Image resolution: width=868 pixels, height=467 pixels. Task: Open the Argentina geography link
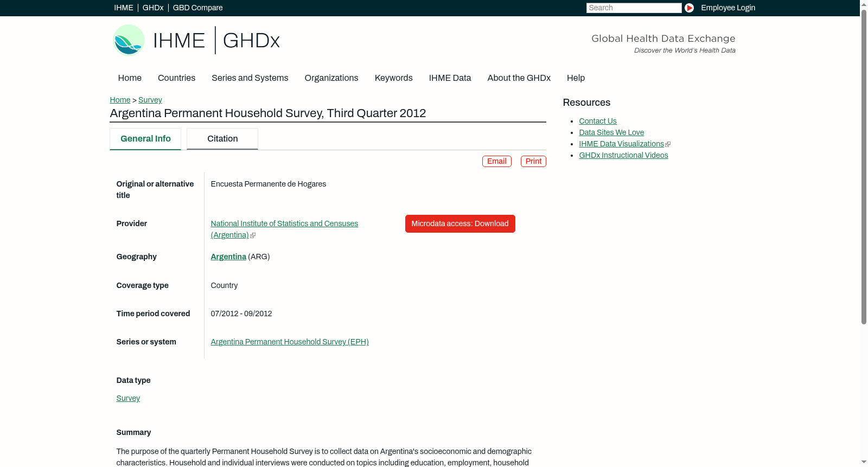[x=228, y=257]
